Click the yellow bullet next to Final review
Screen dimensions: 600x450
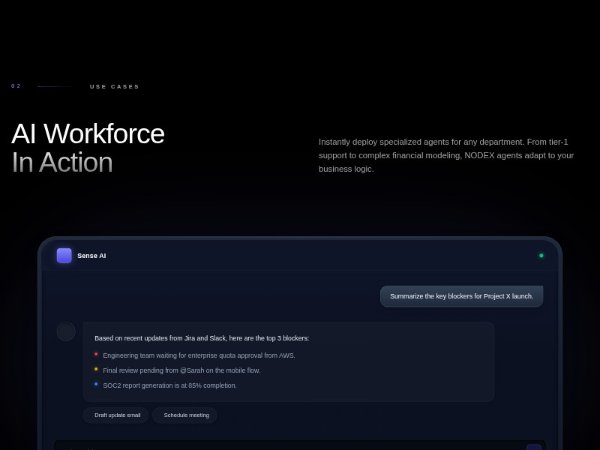click(x=96, y=369)
